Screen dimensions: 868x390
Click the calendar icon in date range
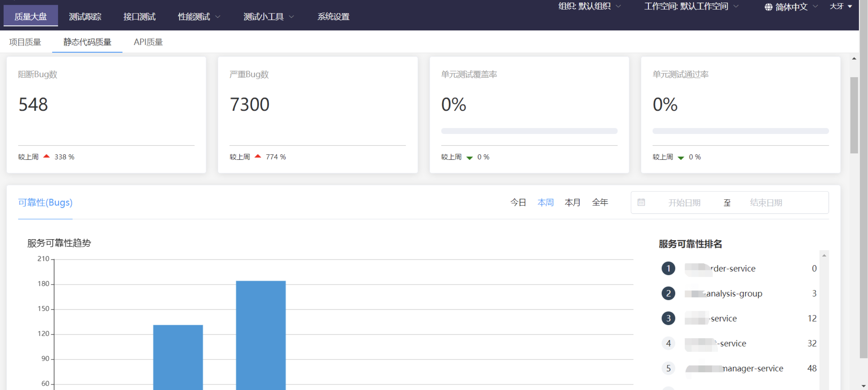pos(641,202)
